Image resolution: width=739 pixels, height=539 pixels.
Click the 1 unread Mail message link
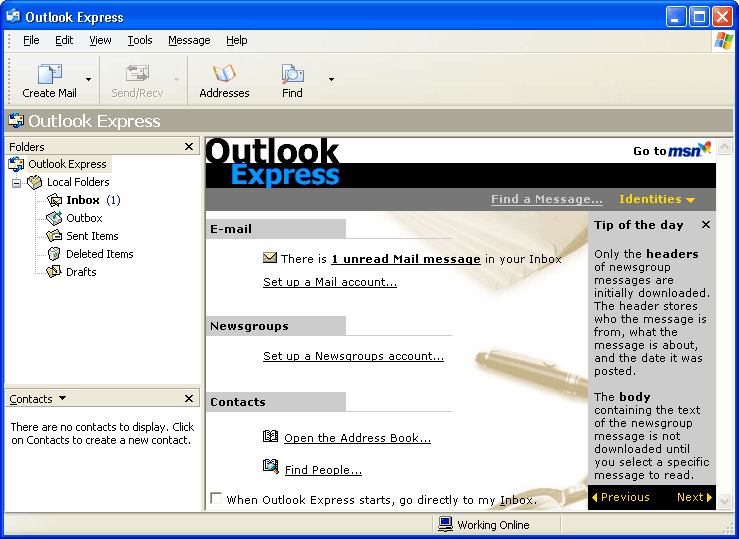[406, 259]
